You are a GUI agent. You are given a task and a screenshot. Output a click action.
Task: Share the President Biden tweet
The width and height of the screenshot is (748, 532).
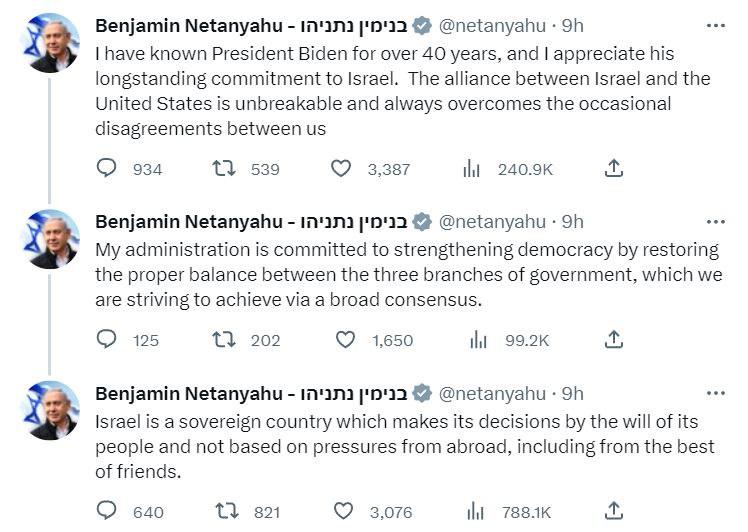coord(615,169)
